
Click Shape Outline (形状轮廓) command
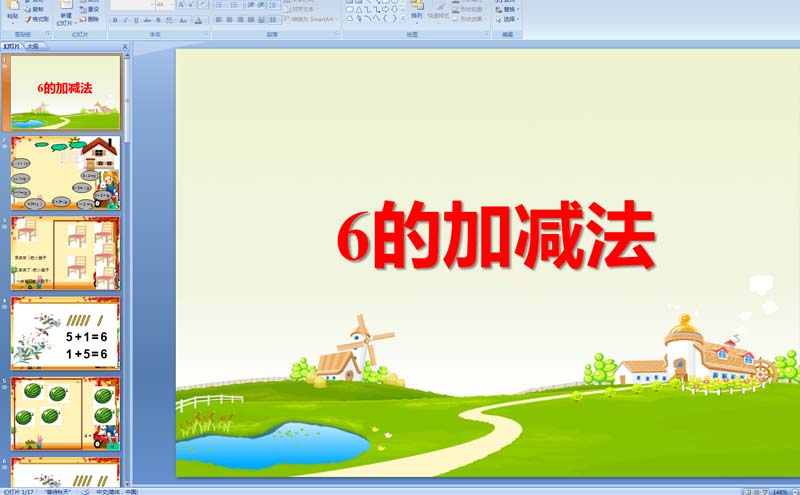coord(469,9)
